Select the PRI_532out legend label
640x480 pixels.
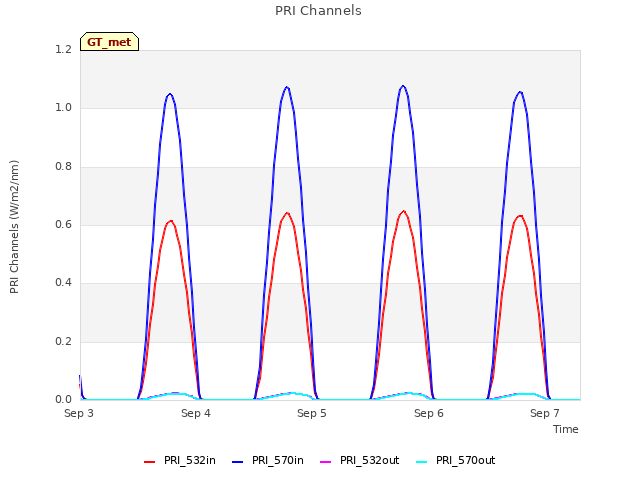[x=370, y=460]
